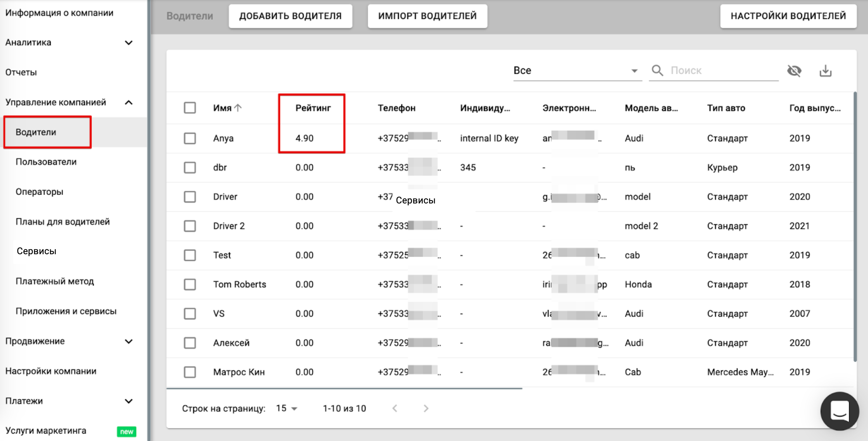The image size is (868, 441).
Task: Toggle column visibility eye icon
Action: click(x=794, y=70)
